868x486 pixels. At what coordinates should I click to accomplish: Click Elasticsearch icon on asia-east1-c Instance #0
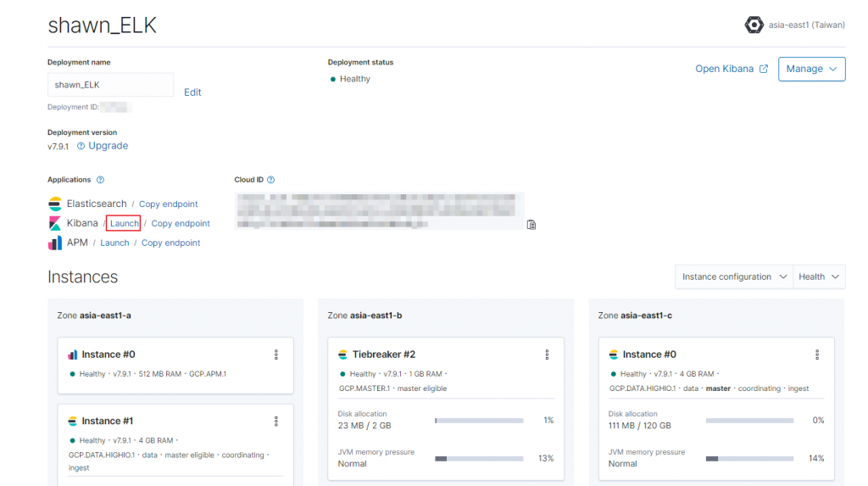pyautogui.click(x=614, y=355)
